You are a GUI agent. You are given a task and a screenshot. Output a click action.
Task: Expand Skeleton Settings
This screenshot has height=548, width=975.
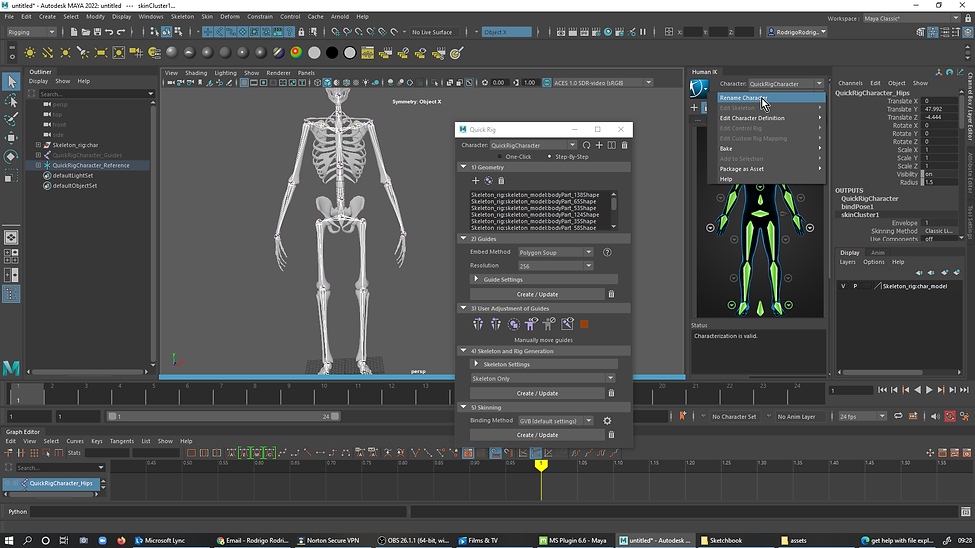476,364
